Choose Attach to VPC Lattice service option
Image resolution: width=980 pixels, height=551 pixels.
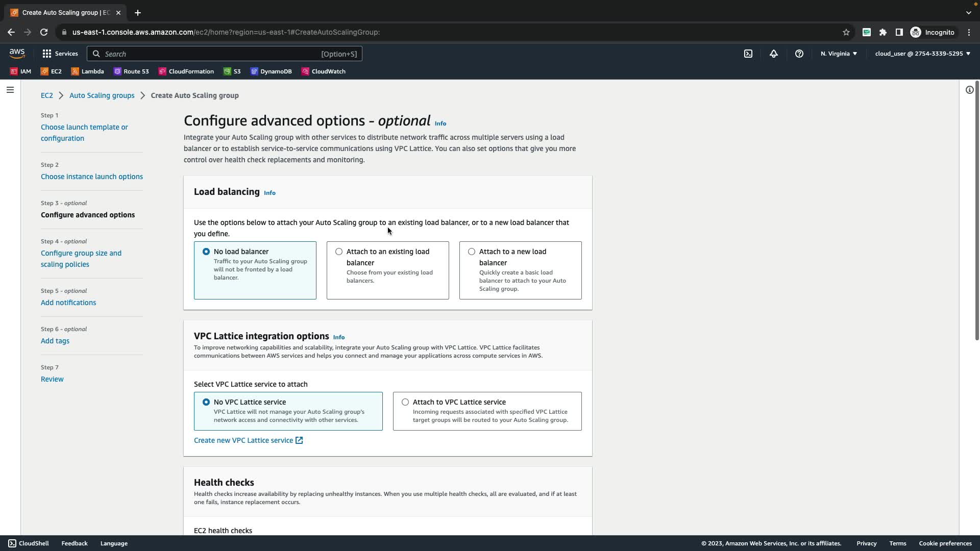[405, 402]
